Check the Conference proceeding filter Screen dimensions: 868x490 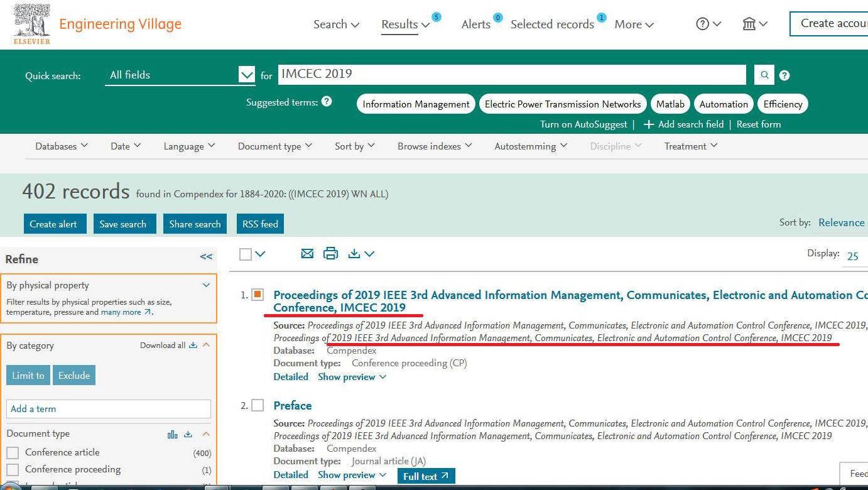tap(13, 469)
